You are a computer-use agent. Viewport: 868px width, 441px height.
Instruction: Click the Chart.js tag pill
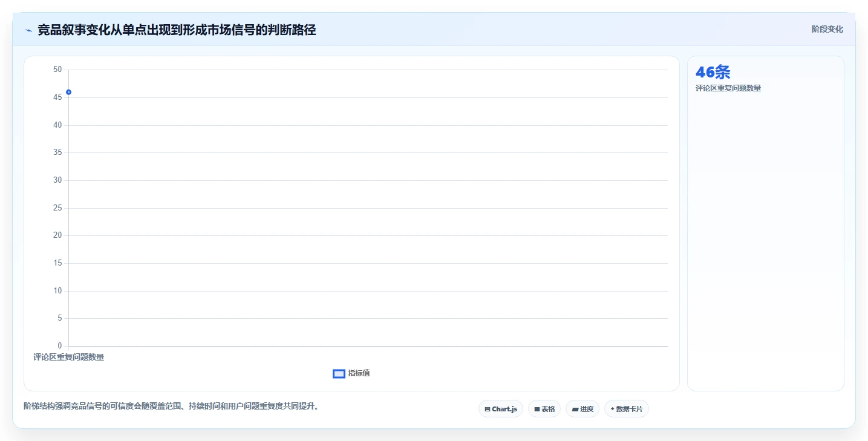tap(501, 409)
